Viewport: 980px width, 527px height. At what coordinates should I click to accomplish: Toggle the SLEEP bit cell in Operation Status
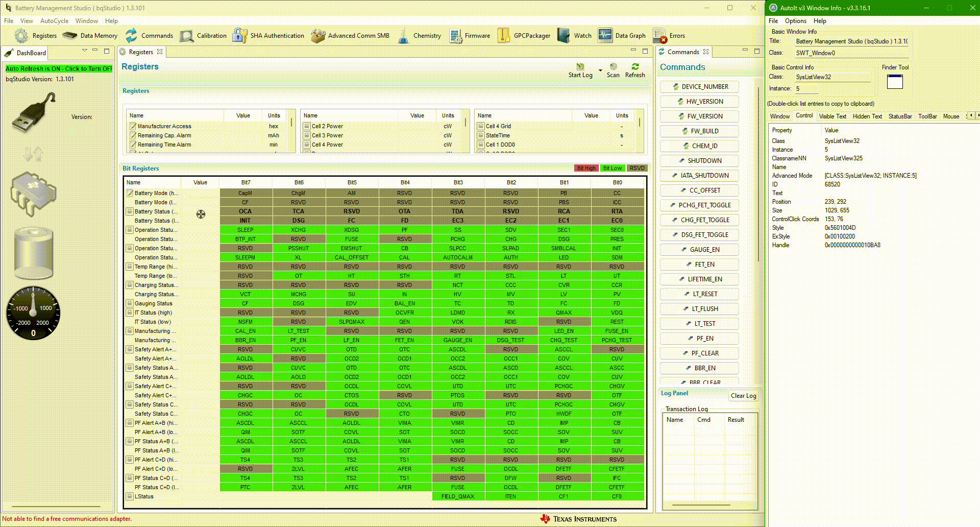(246, 230)
